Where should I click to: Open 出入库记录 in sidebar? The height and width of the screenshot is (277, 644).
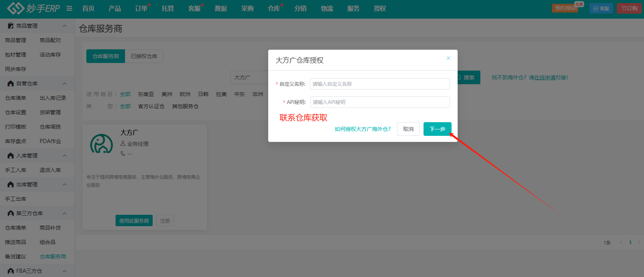[x=53, y=98]
